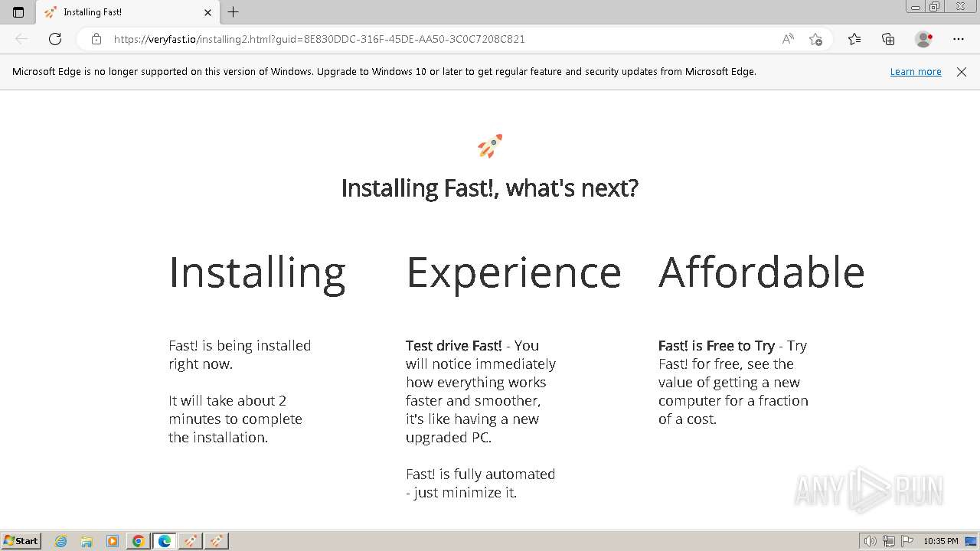Open File Explorer from taskbar
The image size is (980, 551).
click(87, 541)
